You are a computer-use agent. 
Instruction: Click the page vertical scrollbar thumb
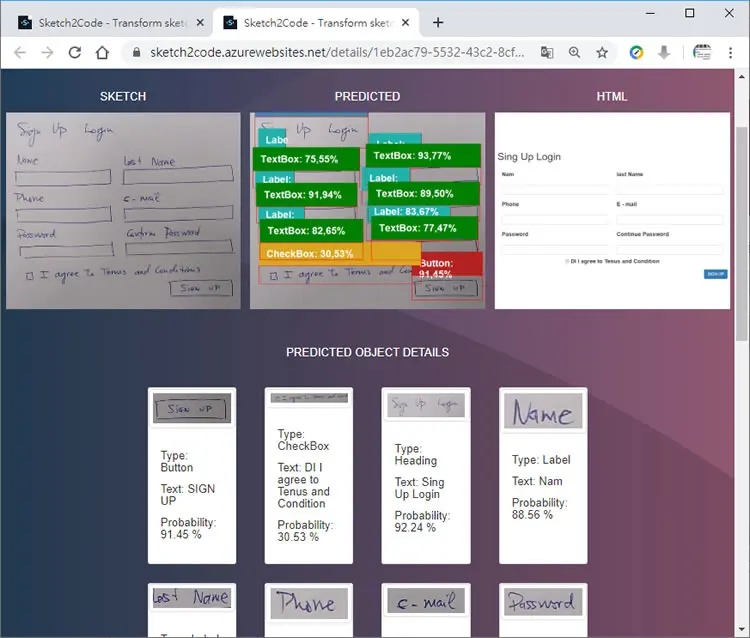tap(741, 234)
